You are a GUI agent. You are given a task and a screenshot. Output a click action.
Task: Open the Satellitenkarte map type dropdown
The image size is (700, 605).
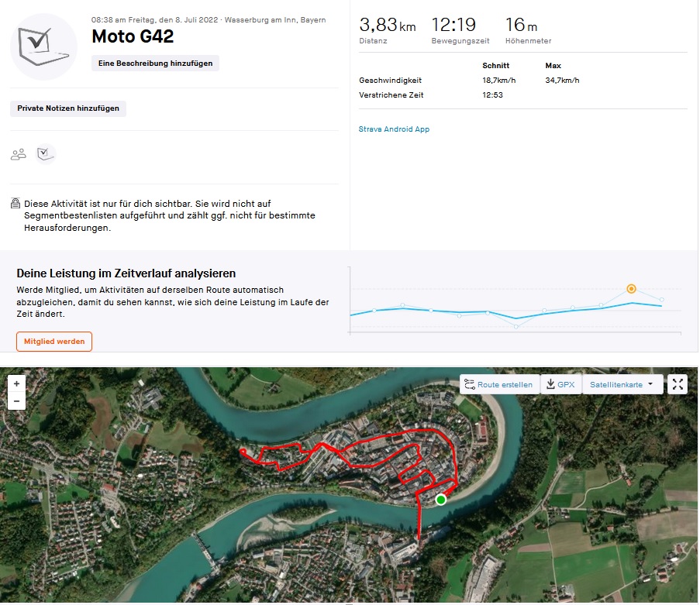(x=622, y=384)
